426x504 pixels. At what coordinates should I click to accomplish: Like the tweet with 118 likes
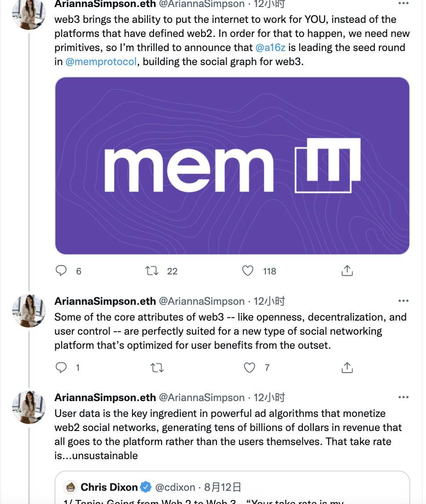click(x=248, y=270)
